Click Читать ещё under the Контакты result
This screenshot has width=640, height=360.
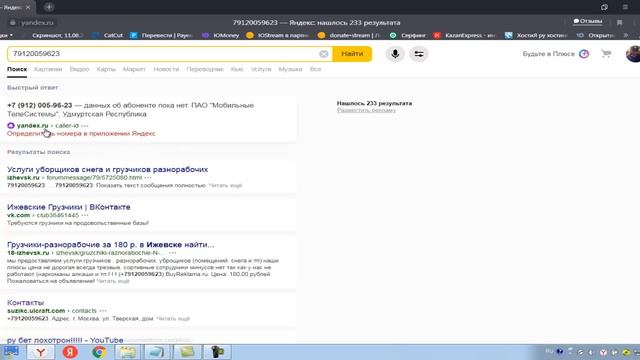tap(173, 319)
